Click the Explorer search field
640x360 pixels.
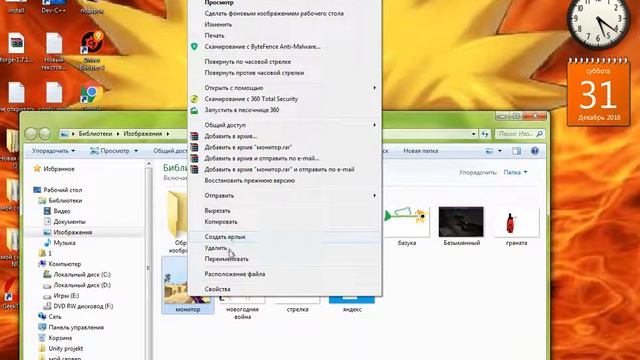(x=520, y=133)
